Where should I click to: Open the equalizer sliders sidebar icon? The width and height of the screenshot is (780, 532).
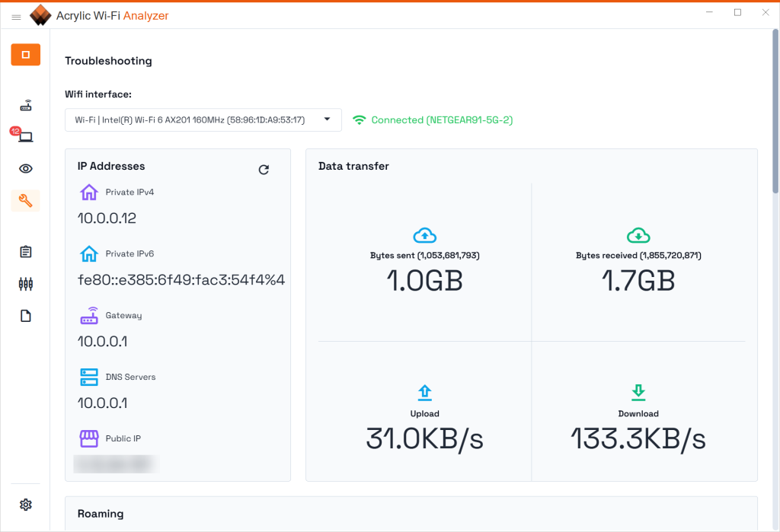(x=26, y=284)
